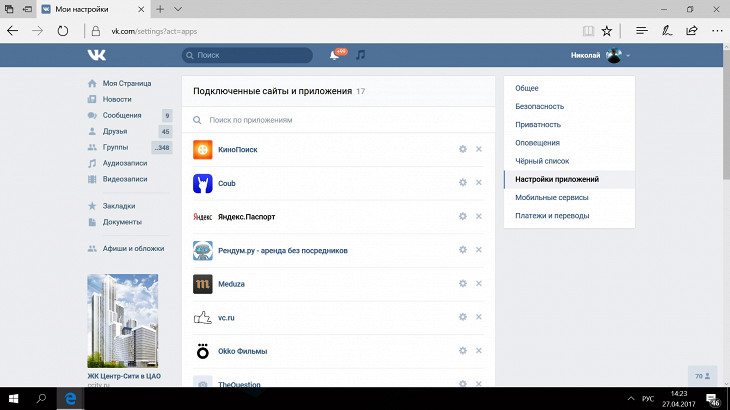The width and height of the screenshot is (730, 410).
Task: Open Windows Start menu
Action: 13,399
